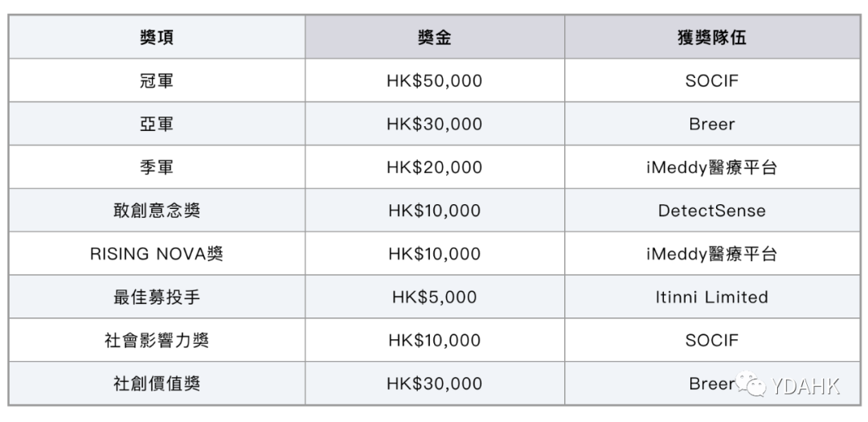The height and width of the screenshot is (422, 868).
Task: Select SOCIF in the 冠軍 row
Action: tap(711, 81)
